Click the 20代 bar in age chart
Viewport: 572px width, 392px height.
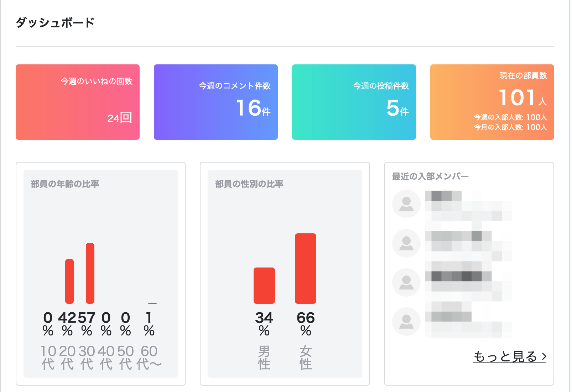point(69,281)
